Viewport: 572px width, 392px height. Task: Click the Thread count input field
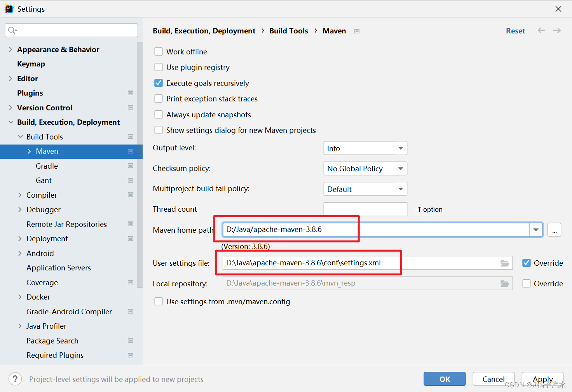click(x=365, y=209)
